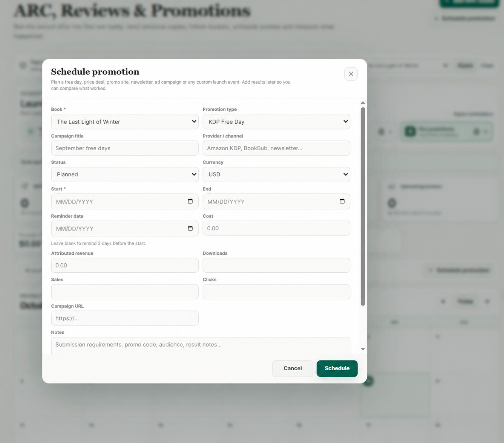Cancel the promotion dialog

tap(293, 368)
